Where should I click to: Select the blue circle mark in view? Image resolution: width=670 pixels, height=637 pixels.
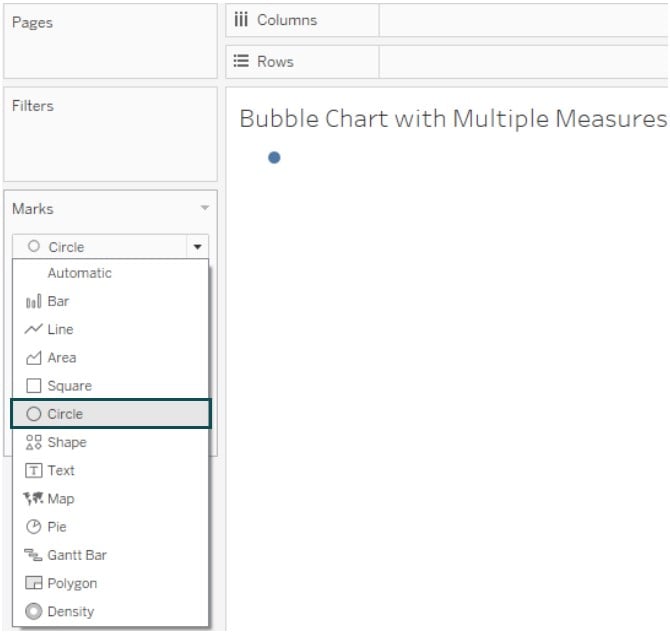(x=274, y=158)
